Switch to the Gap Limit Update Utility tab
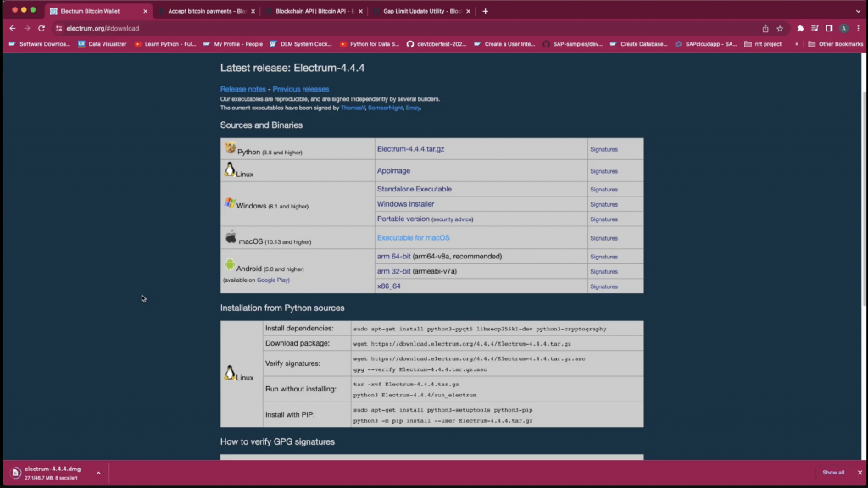 [x=422, y=11]
